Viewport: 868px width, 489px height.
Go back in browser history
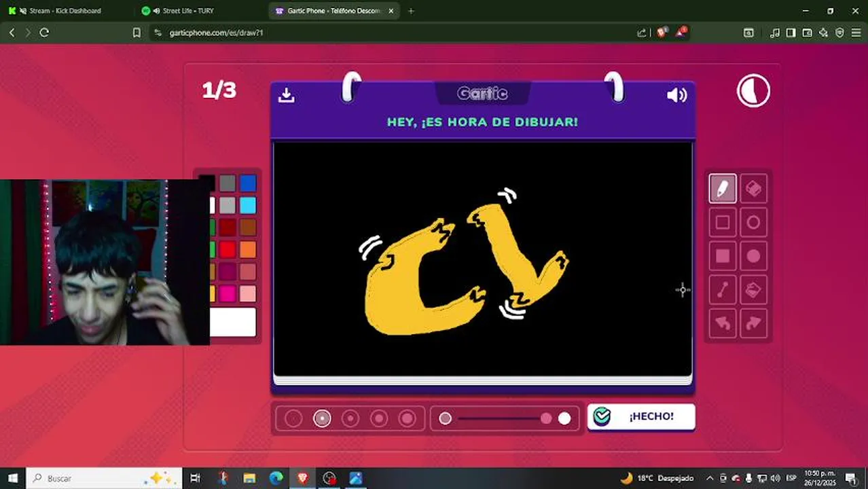click(x=12, y=33)
